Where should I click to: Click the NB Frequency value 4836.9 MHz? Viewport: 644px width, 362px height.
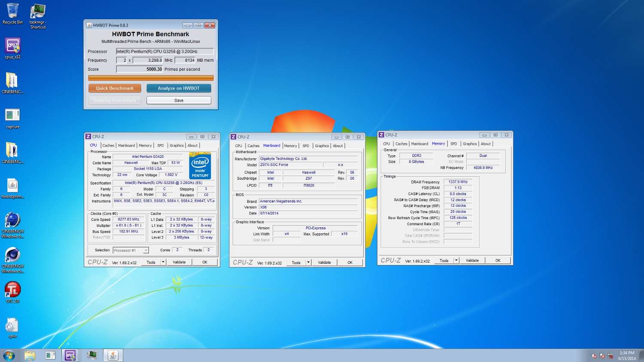tap(483, 168)
